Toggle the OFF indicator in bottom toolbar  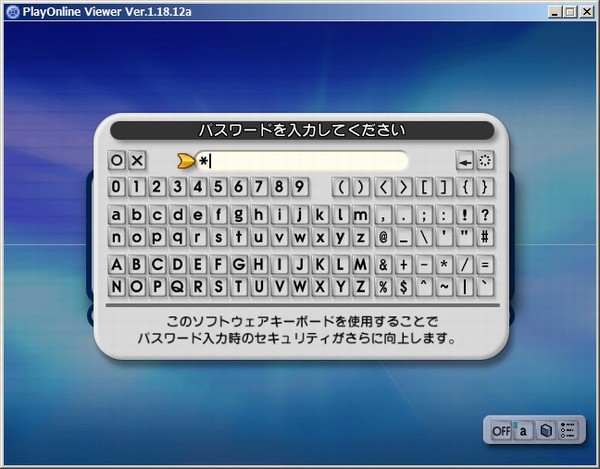501,431
